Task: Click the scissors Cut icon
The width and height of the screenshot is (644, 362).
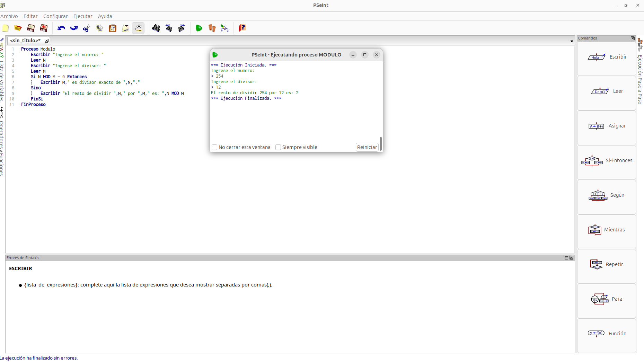Action: [87, 28]
